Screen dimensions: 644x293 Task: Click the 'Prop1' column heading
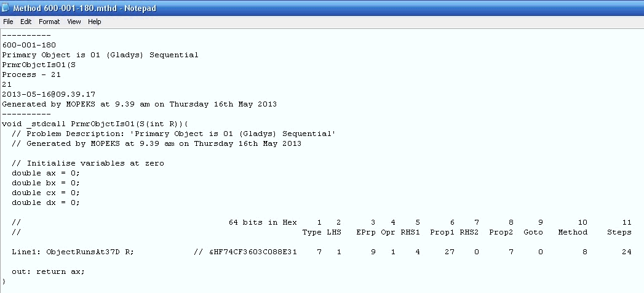442,232
